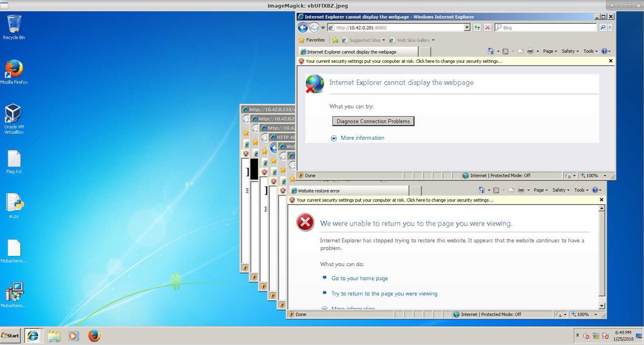The width and height of the screenshot is (644, 345).
Task: Open Recent Pages dropdown next to Forward button
Action: [x=323, y=27]
